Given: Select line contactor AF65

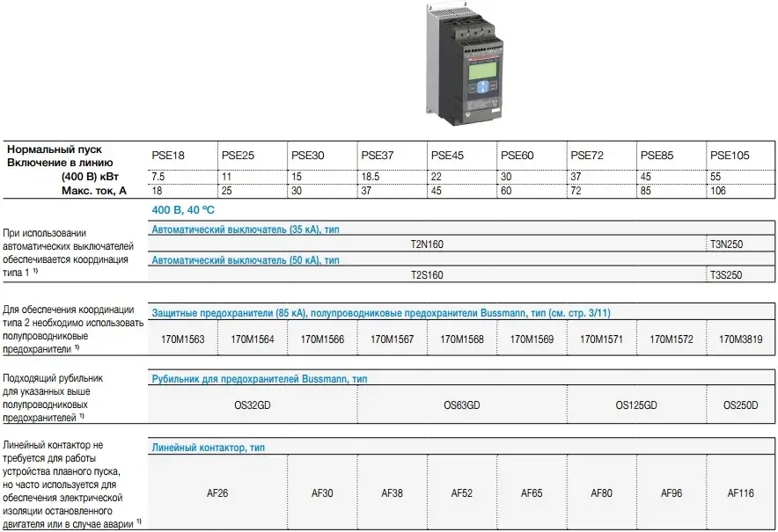Looking at the screenshot, I should (x=532, y=492).
